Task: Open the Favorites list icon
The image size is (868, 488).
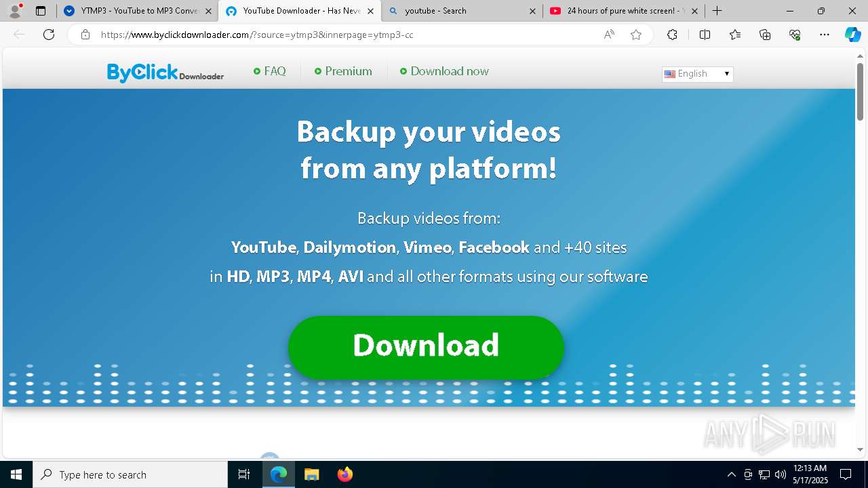Action: 735,35
